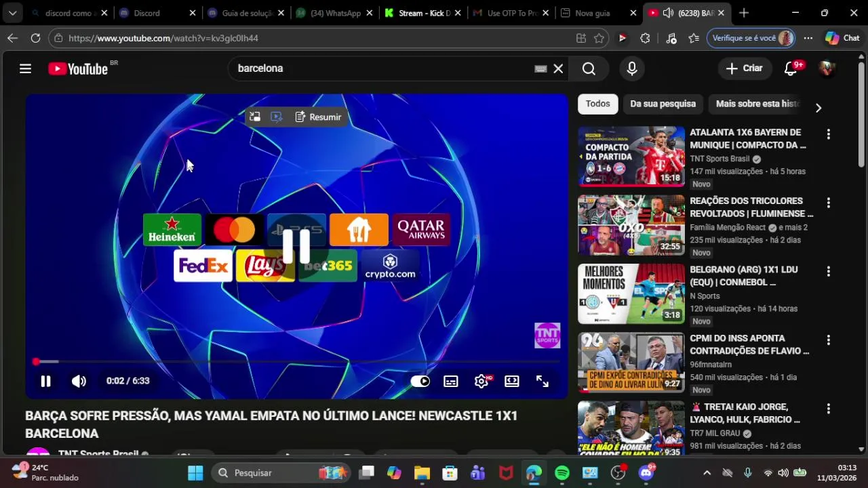Open the Família Mengão React channel link
The image size is (868, 488).
(x=728, y=227)
